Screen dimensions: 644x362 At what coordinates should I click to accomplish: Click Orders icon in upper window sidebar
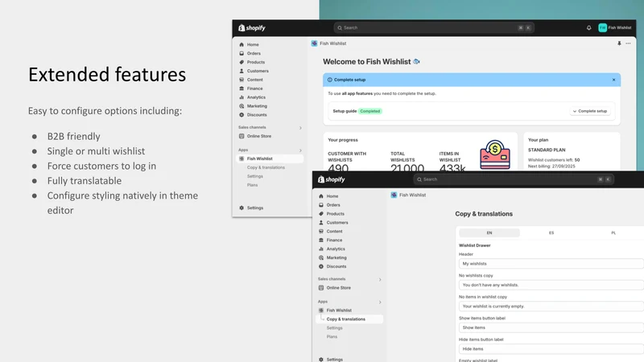pos(242,53)
